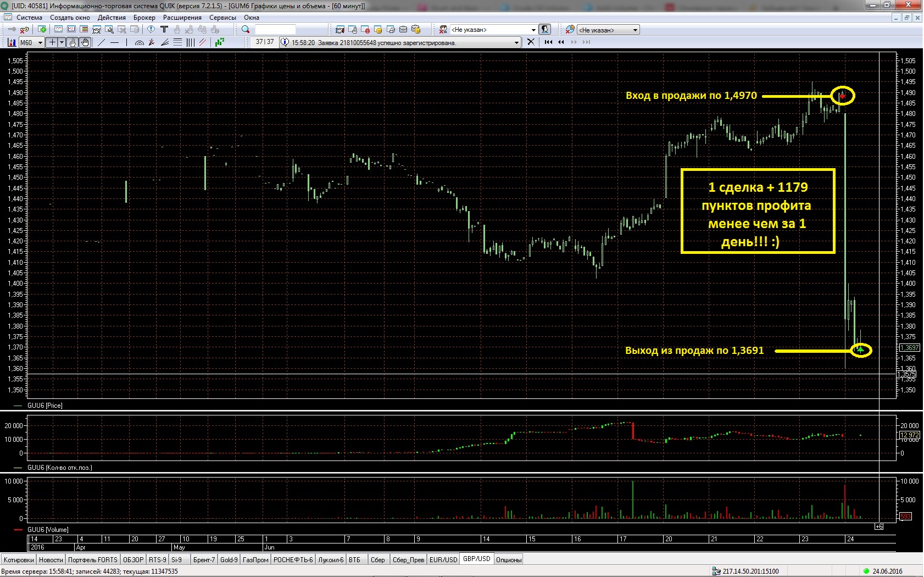Image resolution: width=924 pixels, height=577 pixels.
Task: Switch to the EUR/USD tab
Action: 443,559
